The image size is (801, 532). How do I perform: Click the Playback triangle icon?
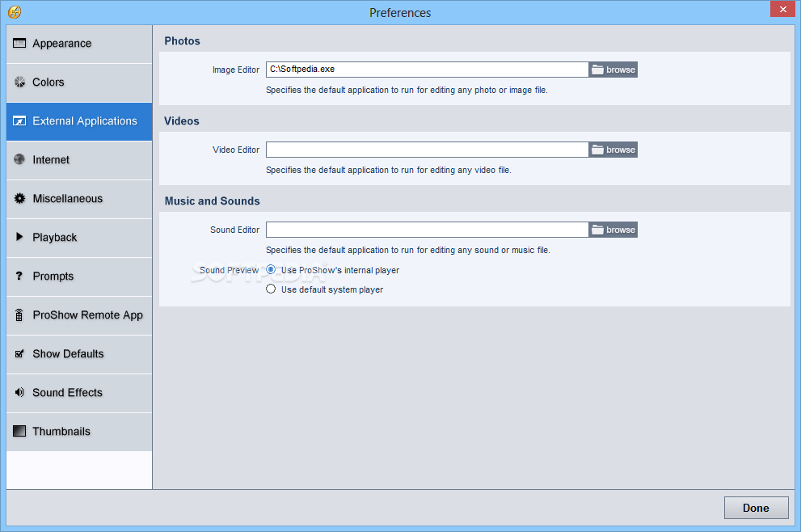pyautogui.click(x=19, y=237)
